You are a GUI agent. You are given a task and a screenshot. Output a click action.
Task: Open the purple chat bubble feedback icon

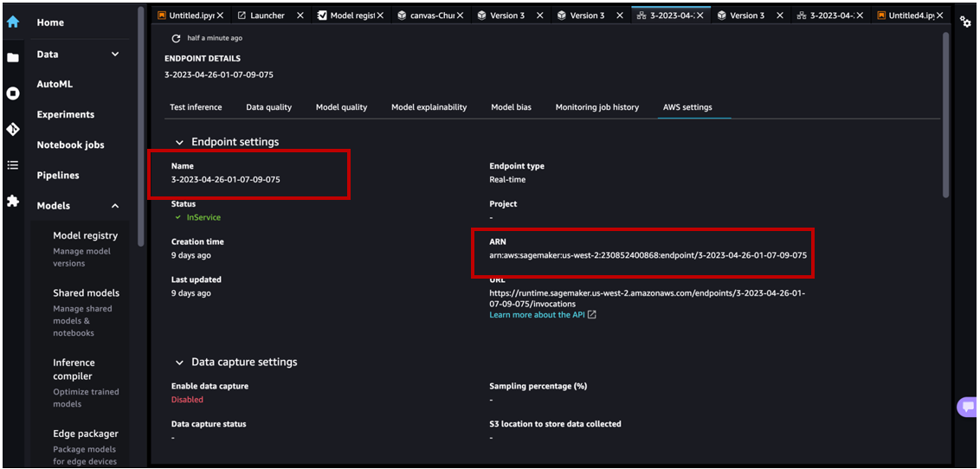click(968, 408)
